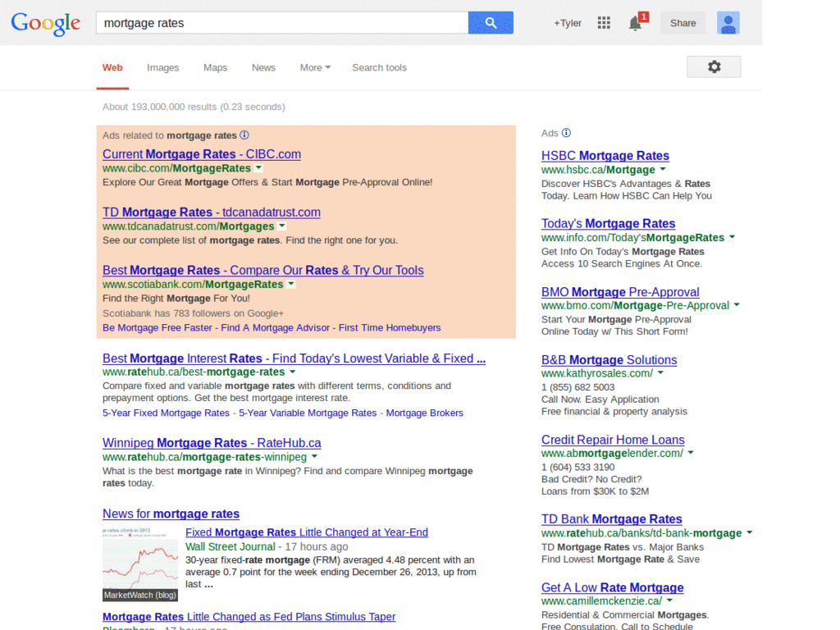Open the settings gear menu
840x630 pixels.
[714, 67]
